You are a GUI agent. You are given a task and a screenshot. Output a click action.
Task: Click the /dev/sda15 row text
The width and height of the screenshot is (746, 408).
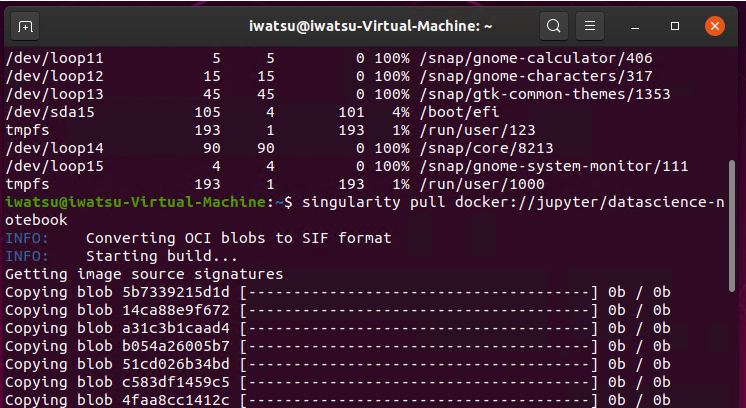(252, 113)
